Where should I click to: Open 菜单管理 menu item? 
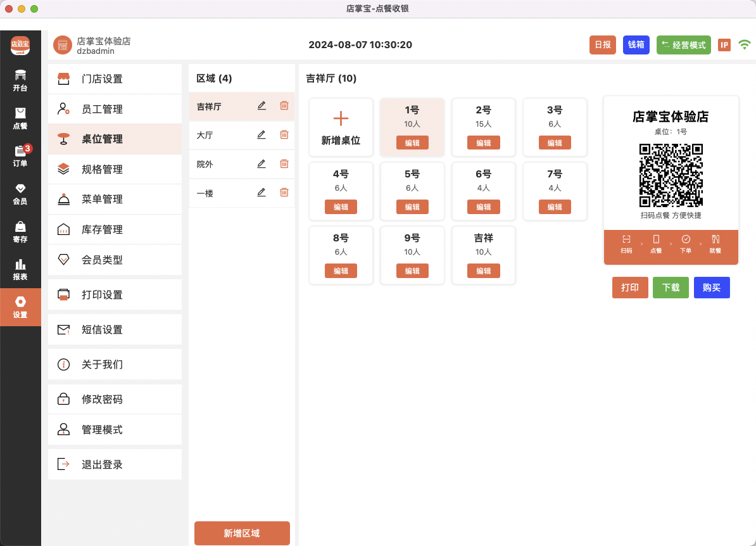(115, 199)
